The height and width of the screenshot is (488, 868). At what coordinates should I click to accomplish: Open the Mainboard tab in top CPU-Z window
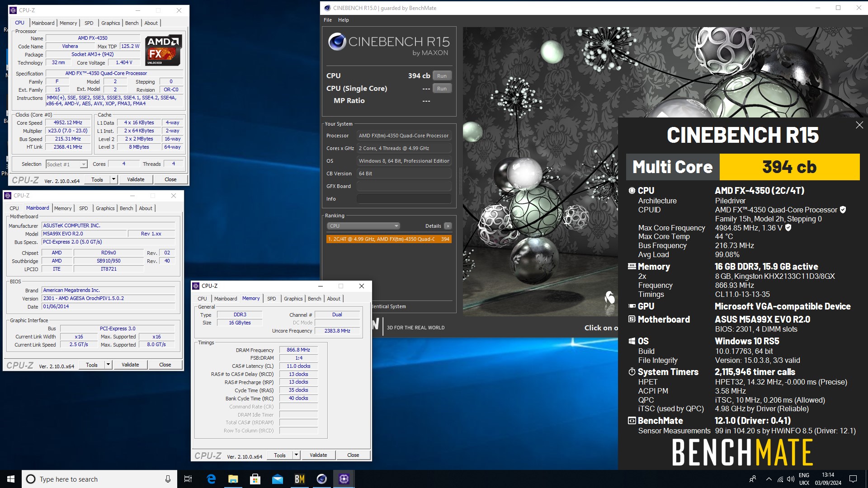43,23
